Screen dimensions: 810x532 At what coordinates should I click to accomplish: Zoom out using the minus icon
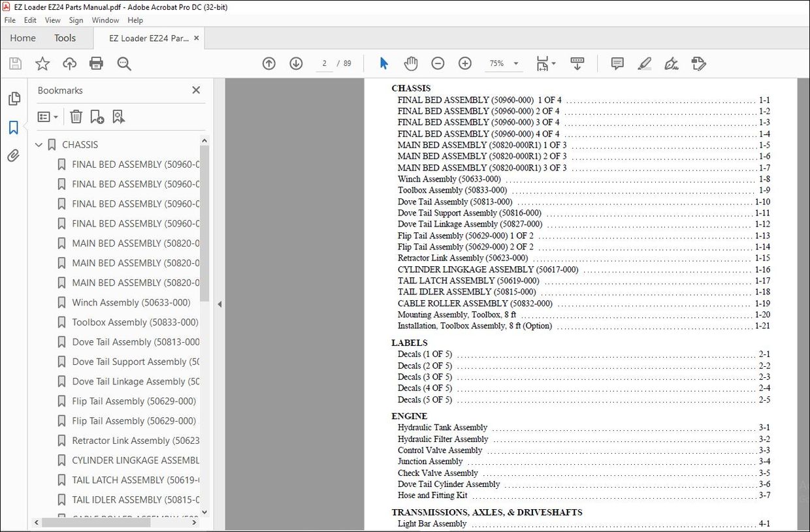438,63
